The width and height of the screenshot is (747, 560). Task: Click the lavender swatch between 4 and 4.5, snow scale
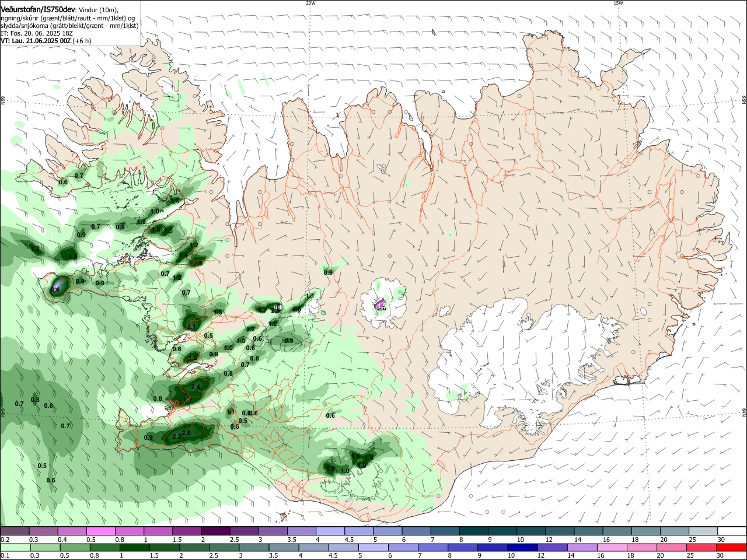(330, 531)
